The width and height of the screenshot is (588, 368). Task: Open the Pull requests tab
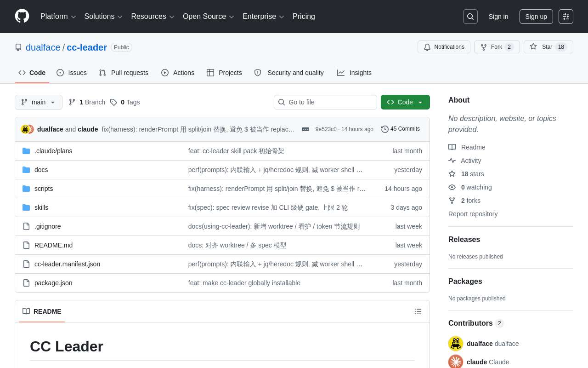pyautogui.click(x=124, y=73)
